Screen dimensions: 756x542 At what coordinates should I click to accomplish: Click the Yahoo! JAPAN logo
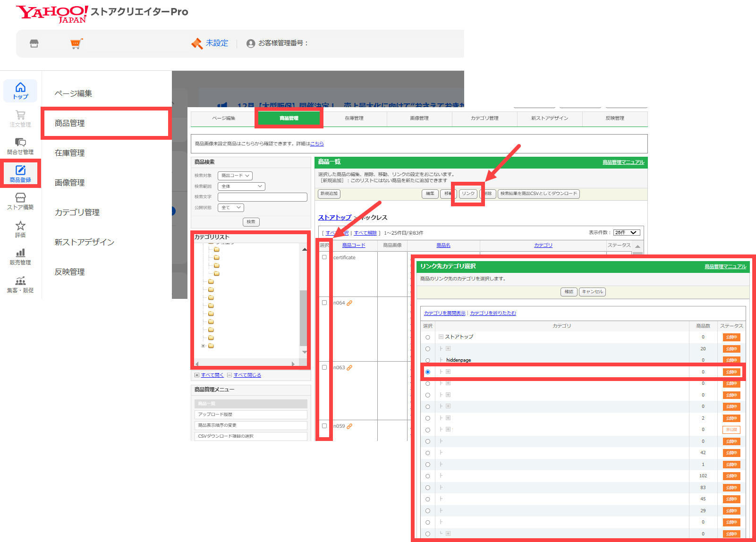[x=52, y=14]
